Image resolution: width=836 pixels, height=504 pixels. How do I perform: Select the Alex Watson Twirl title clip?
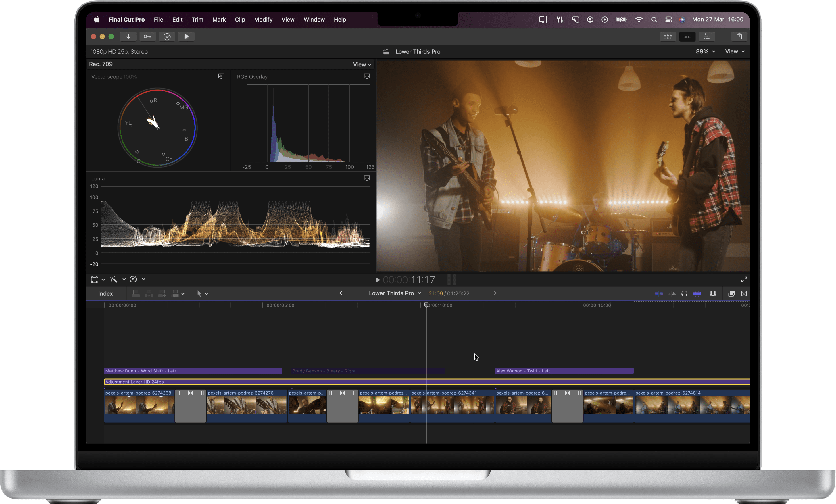pos(563,371)
